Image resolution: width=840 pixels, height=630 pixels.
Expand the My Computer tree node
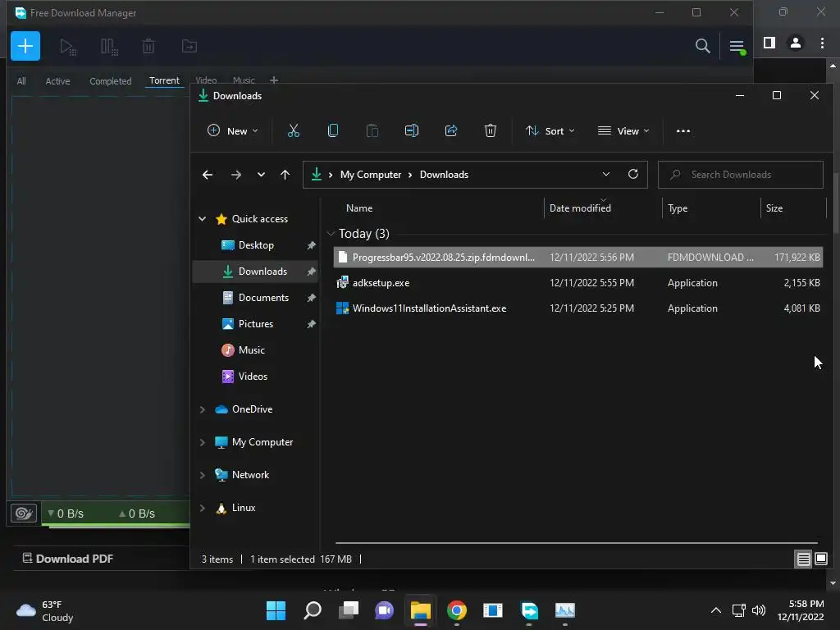click(x=203, y=442)
